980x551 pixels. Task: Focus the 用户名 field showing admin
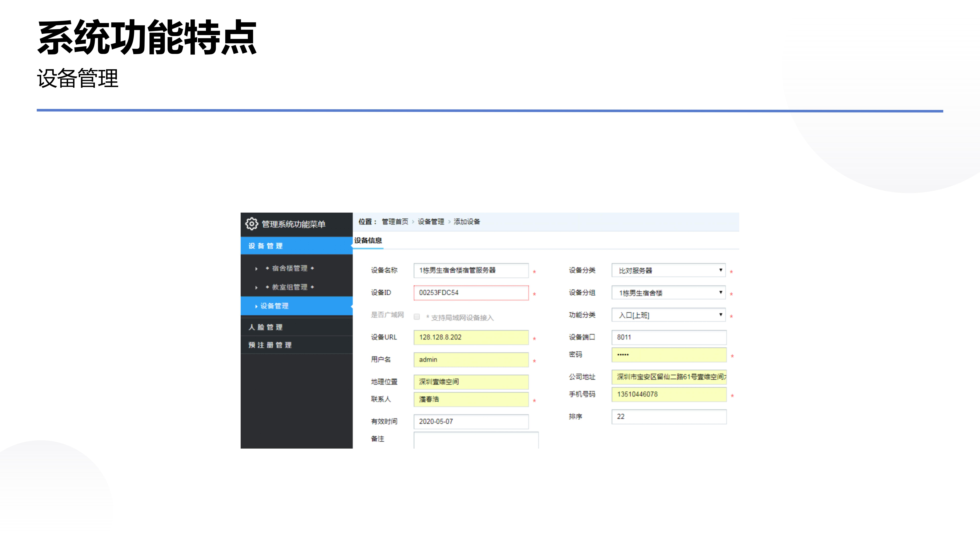click(471, 360)
